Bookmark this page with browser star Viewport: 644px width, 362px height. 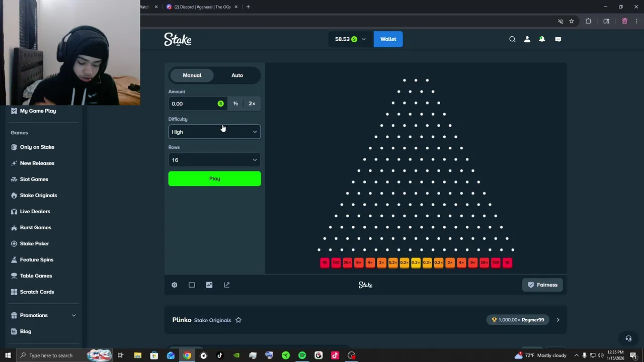pyautogui.click(x=572, y=21)
